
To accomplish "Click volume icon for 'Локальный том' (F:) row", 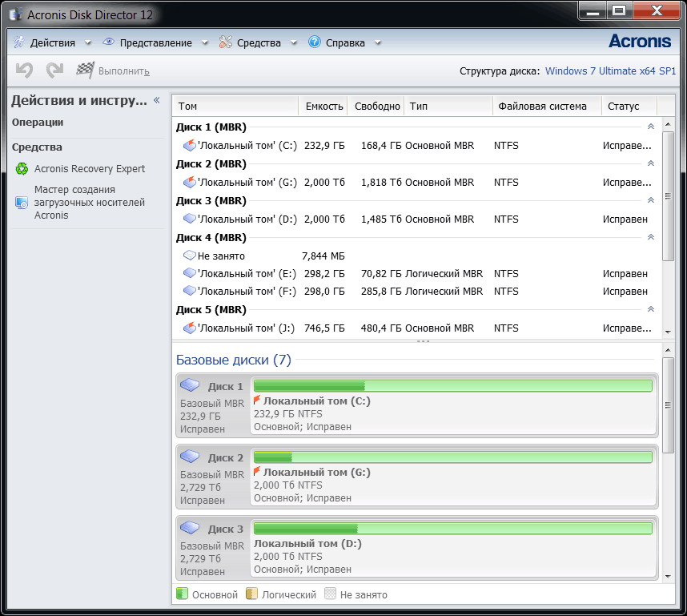I will 189,291.
